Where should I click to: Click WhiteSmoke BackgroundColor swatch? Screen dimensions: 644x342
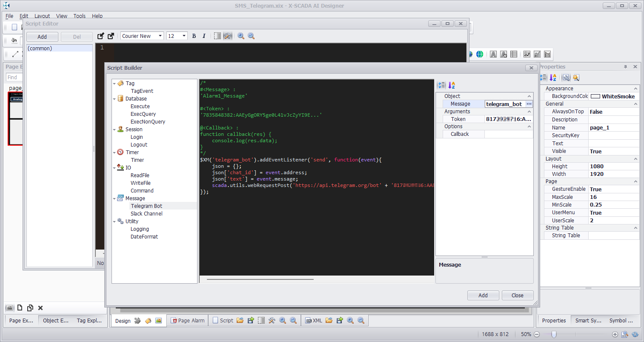pos(595,97)
